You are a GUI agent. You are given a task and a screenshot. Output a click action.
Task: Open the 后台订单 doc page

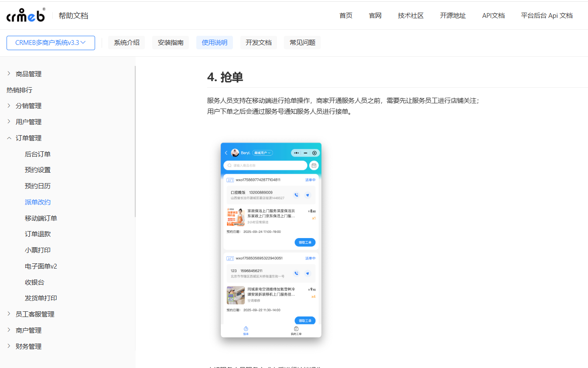[x=38, y=154]
